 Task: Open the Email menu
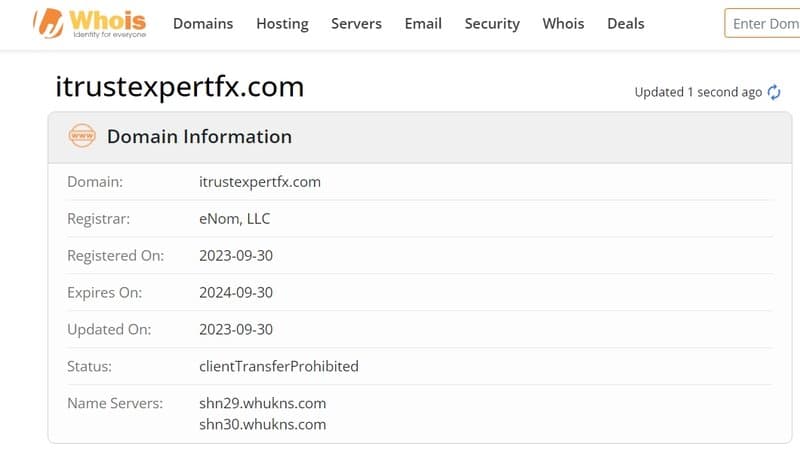pos(423,23)
